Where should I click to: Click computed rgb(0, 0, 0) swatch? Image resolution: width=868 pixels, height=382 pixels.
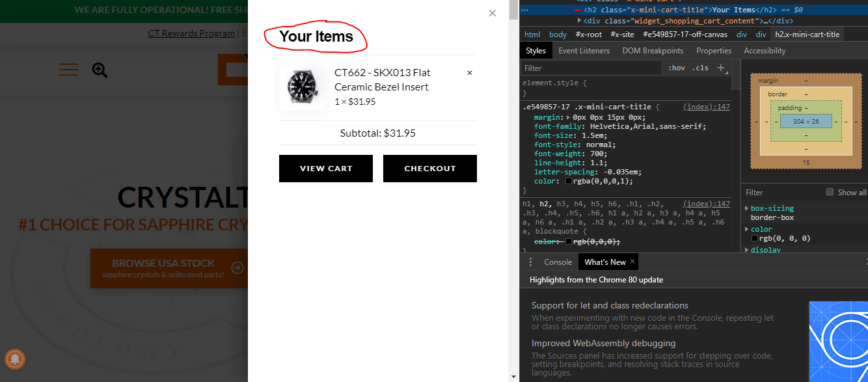click(x=755, y=239)
